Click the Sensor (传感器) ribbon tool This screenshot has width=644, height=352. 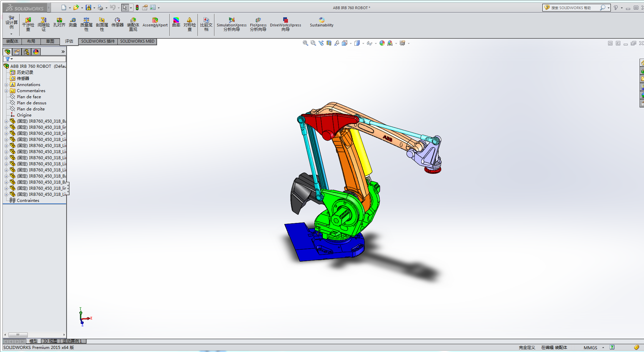tap(118, 23)
